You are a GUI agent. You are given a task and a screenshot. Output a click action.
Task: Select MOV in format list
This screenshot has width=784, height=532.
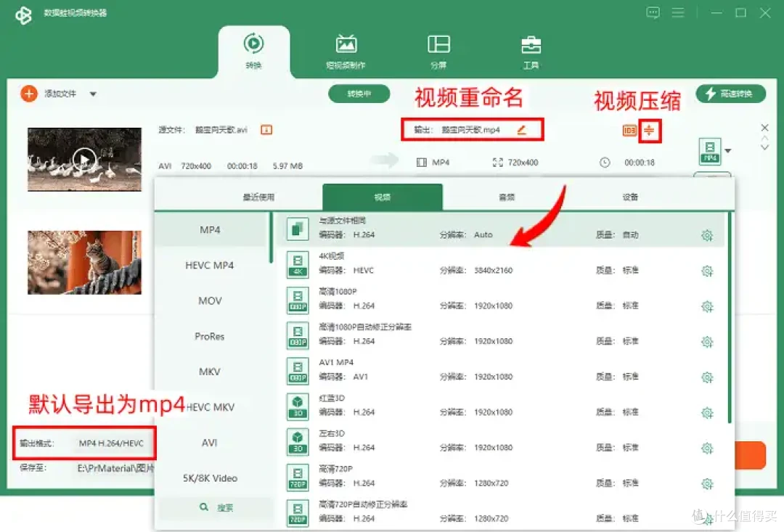[x=210, y=300]
